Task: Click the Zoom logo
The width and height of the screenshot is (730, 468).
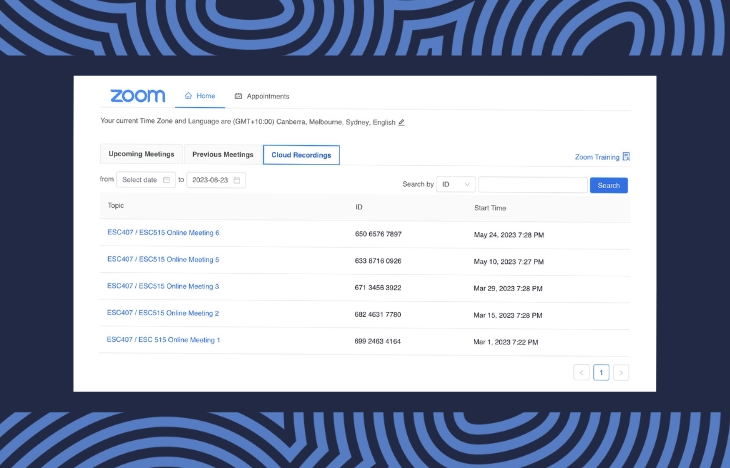Action: point(137,95)
